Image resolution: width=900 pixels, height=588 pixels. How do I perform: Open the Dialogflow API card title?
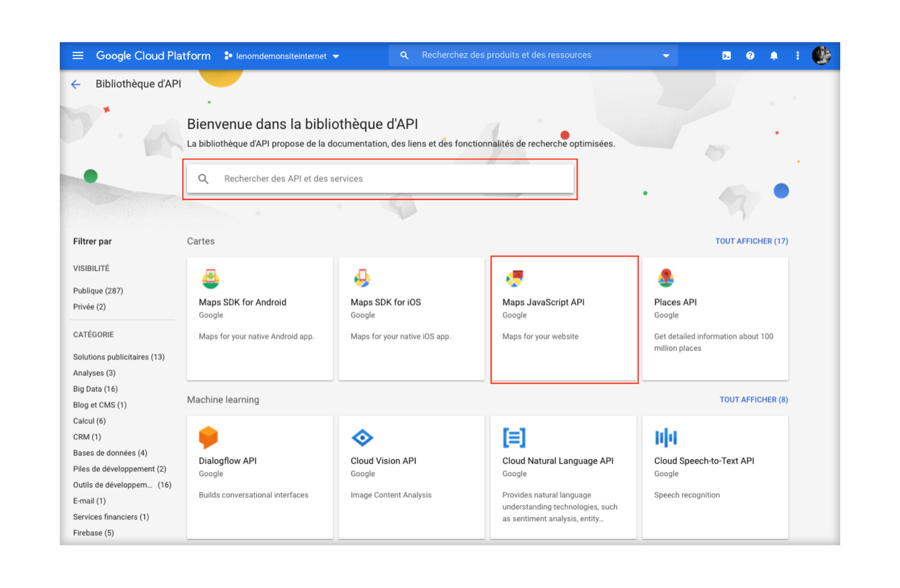pyautogui.click(x=227, y=461)
